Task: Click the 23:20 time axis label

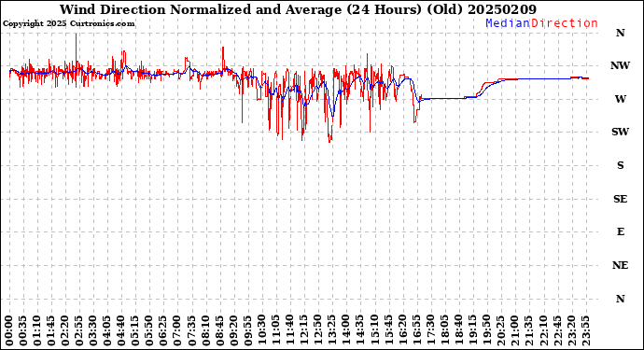Action: pos(571,331)
